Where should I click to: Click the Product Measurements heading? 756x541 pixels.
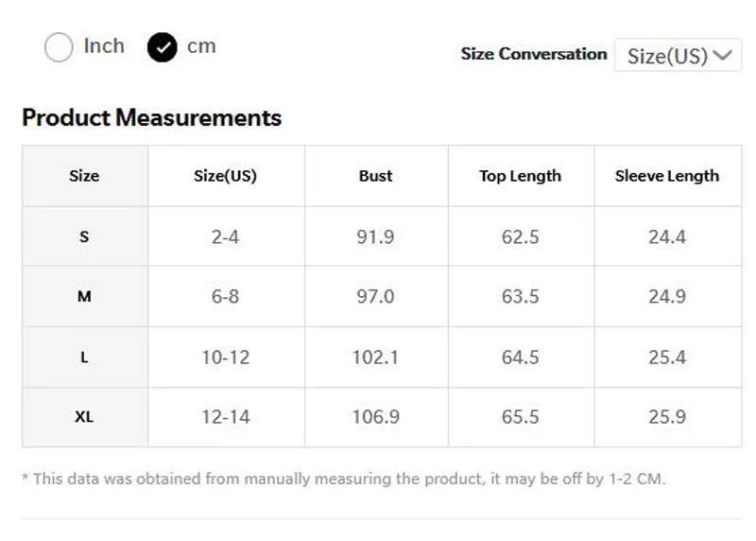click(x=151, y=118)
